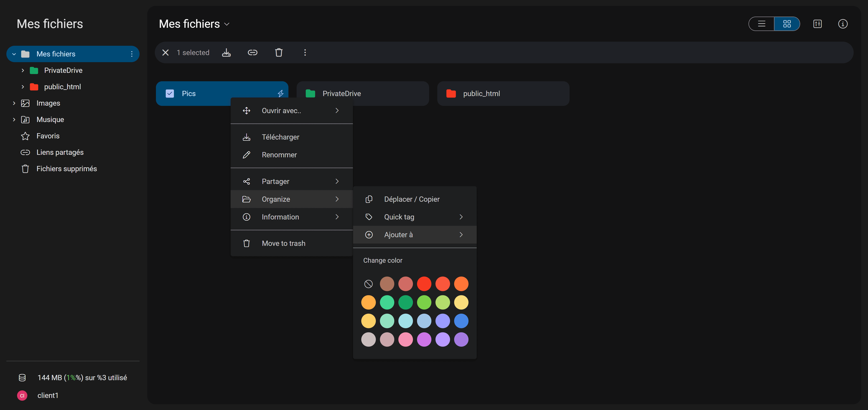Open Liens partagés in the sidebar
Image resolution: width=868 pixels, height=410 pixels.
coord(60,152)
